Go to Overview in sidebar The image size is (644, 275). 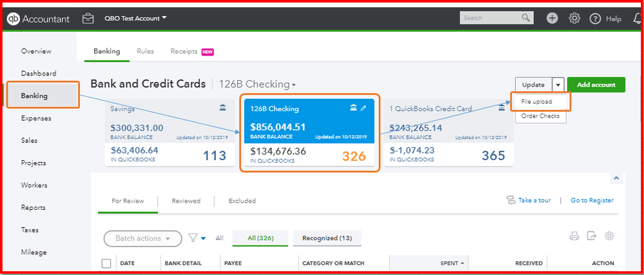(36, 52)
